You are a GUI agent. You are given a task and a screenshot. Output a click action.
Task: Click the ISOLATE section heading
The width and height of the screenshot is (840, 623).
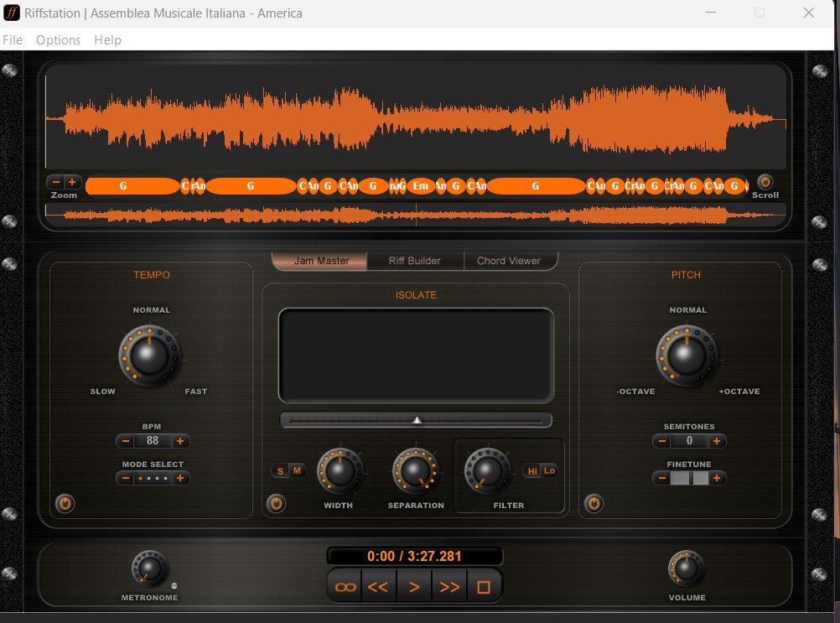(x=416, y=295)
